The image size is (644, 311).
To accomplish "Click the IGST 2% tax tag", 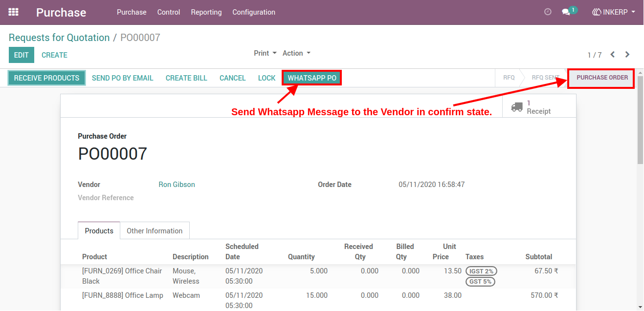I will click(x=481, y=271).
